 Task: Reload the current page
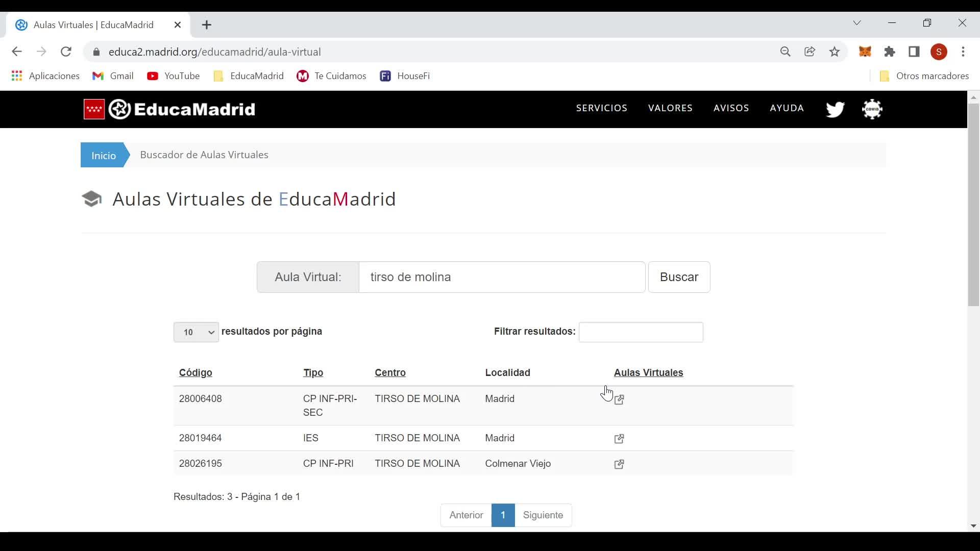[66, 52]
